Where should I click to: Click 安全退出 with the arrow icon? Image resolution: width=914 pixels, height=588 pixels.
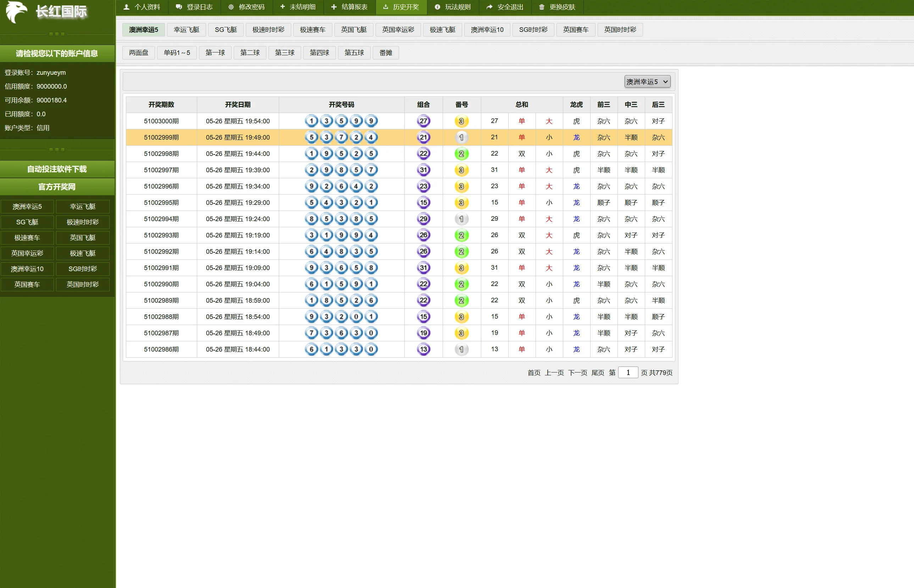(505, 7)
